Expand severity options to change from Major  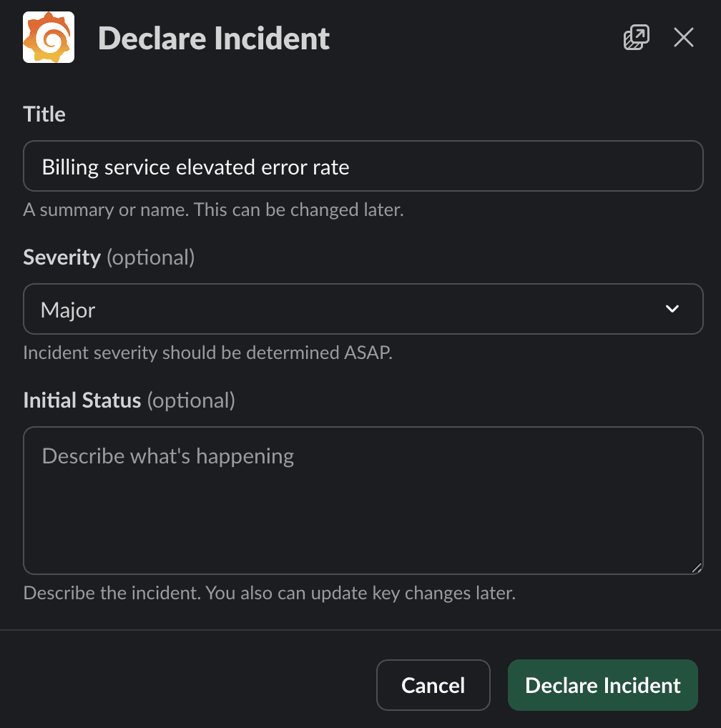(x=363, y=309)
